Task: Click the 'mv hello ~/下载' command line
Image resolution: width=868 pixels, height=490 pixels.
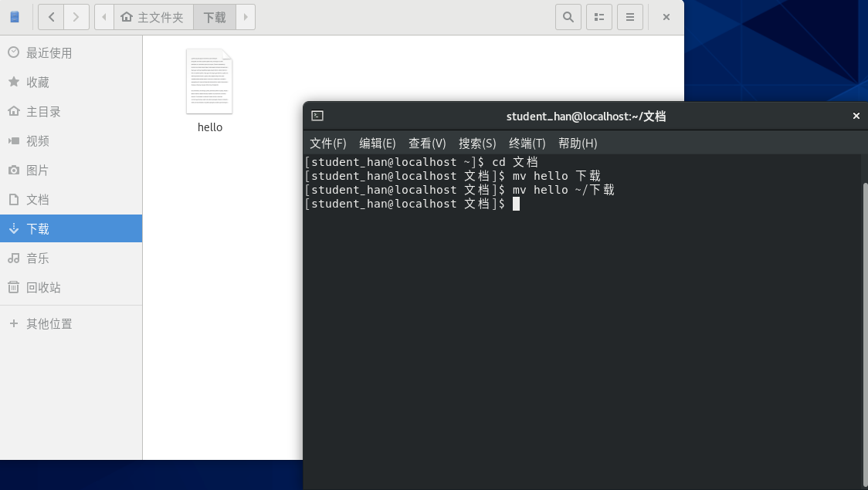Action: coord(459,190)
